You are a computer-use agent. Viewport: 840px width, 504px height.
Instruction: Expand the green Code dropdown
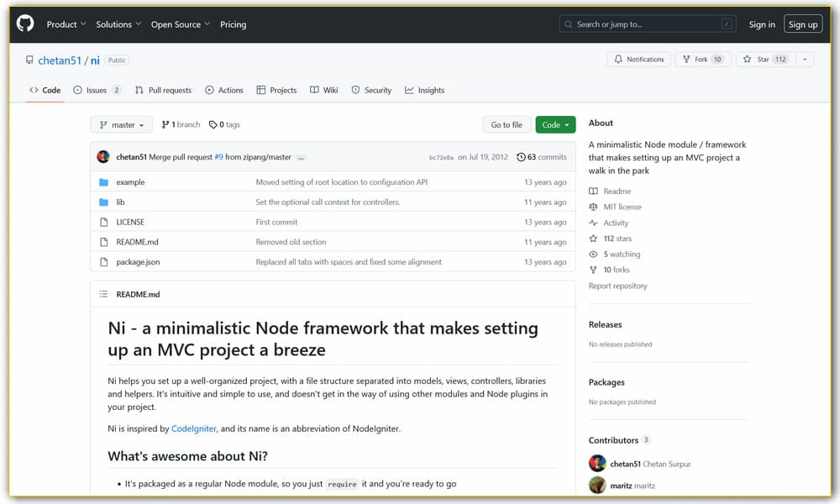555,125
